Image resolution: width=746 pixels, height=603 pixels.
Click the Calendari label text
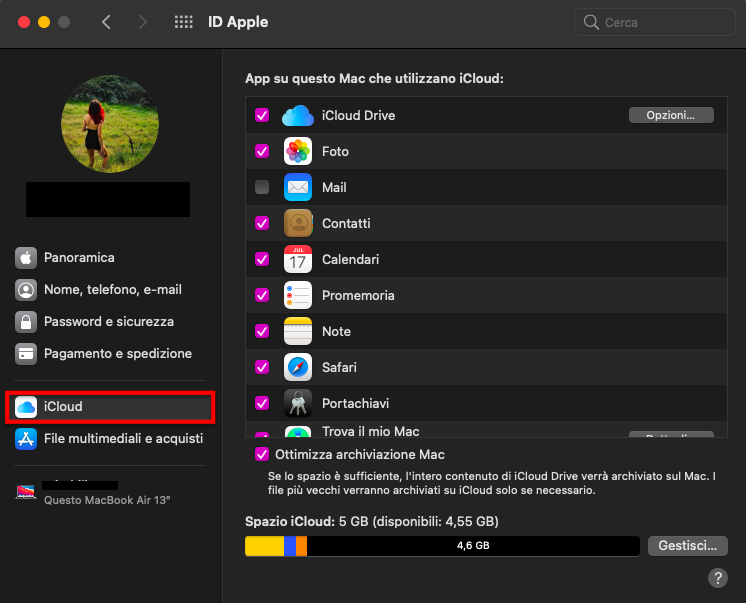tap(351, 259)
